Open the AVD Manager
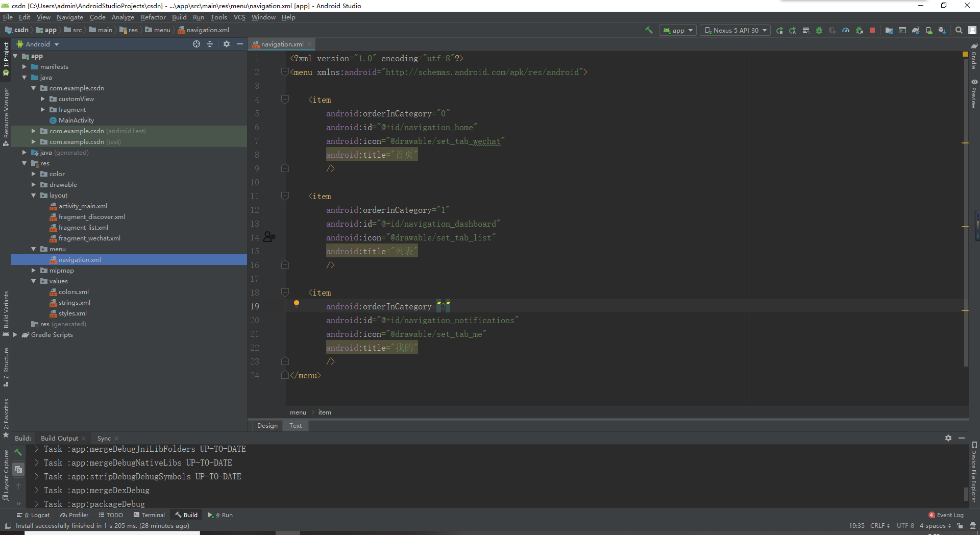Viewport: 980px width, 535px height. (928, 30)
